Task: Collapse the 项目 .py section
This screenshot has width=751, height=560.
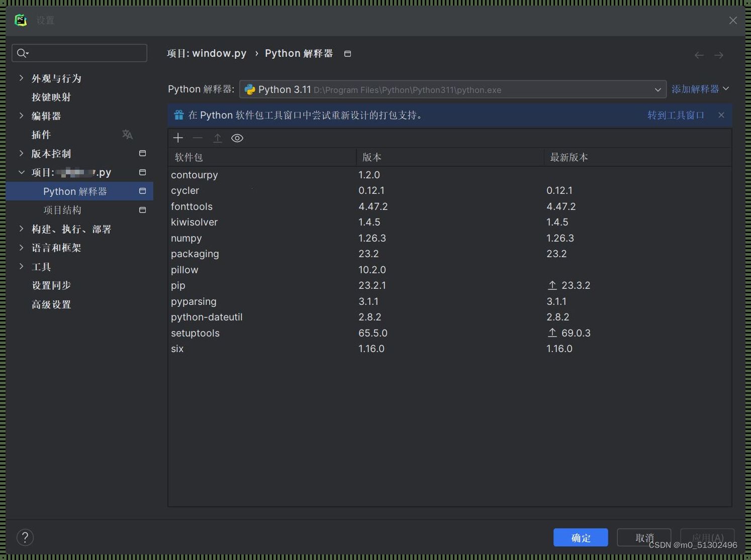Action: pos(21,172)
